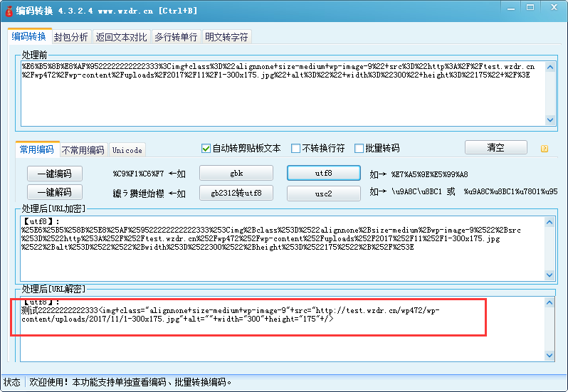Enable the 批量转码 checkbox

[x=359, y=149]
